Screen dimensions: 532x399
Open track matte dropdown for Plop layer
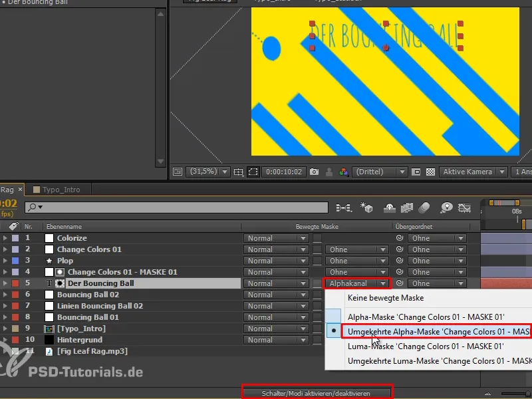coord(356,261)
